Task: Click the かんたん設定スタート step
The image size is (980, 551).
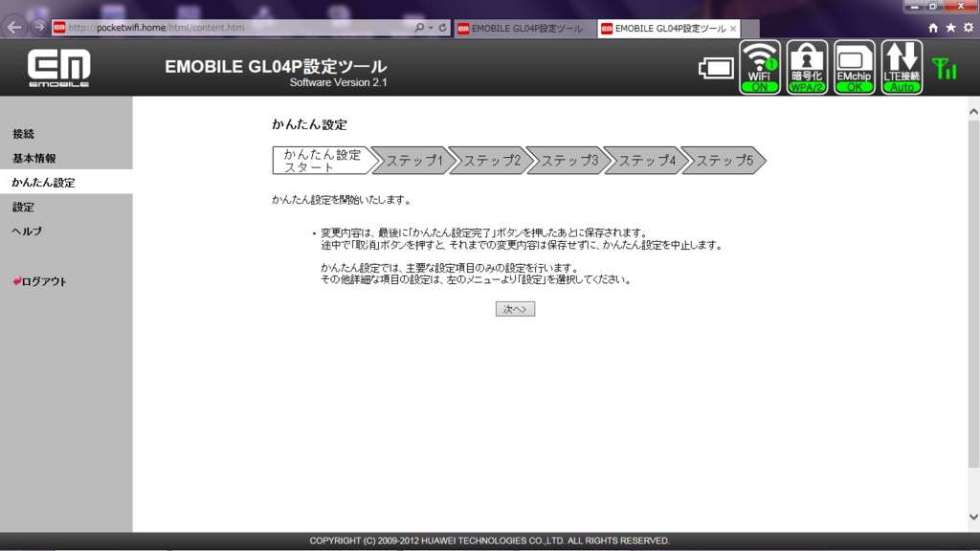Action: pyautogui.click(x=323, y=161)
